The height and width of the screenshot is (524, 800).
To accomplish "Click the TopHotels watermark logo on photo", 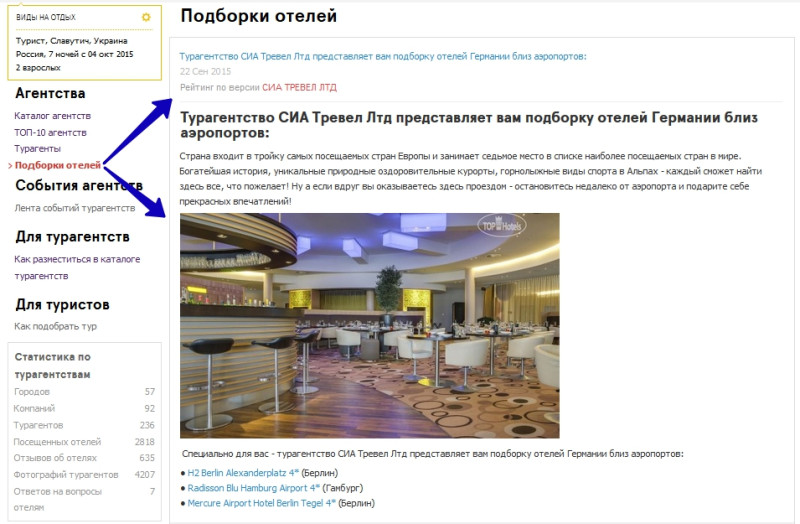I will pos(502,225).
